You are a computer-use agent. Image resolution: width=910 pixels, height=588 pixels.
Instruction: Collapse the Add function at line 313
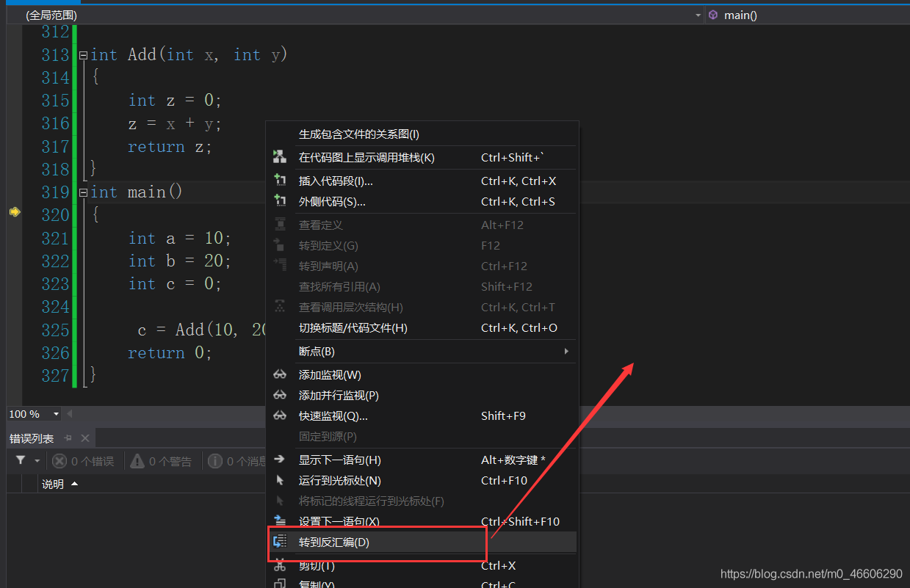[83, 55]
